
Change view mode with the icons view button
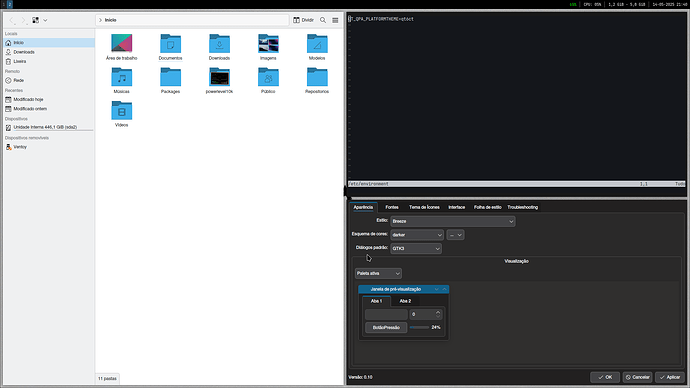point(36,20)
